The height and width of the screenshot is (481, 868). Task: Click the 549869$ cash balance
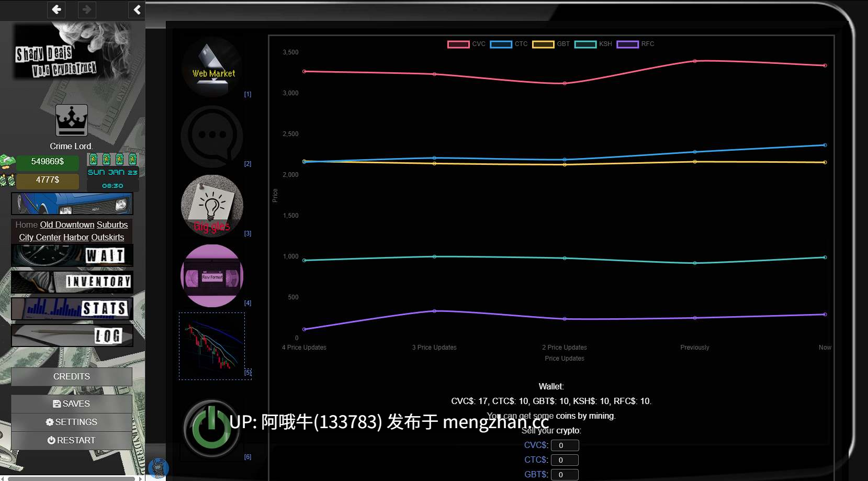point(48,162)
